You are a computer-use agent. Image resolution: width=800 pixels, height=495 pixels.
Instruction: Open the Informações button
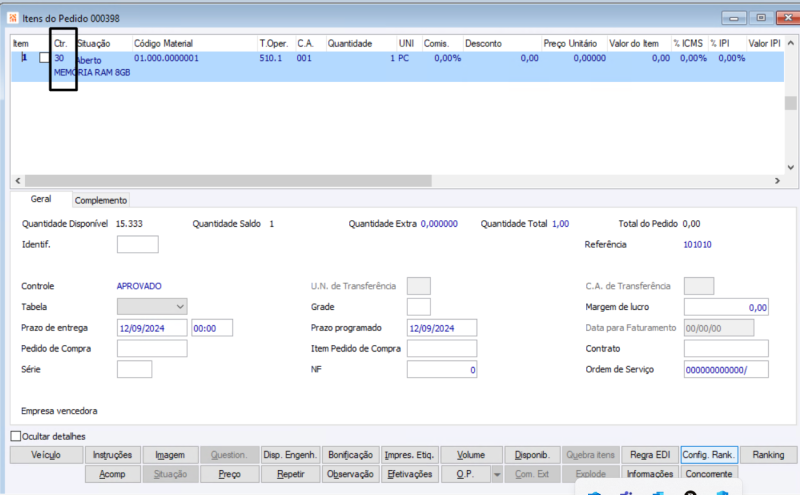point(650,474)
